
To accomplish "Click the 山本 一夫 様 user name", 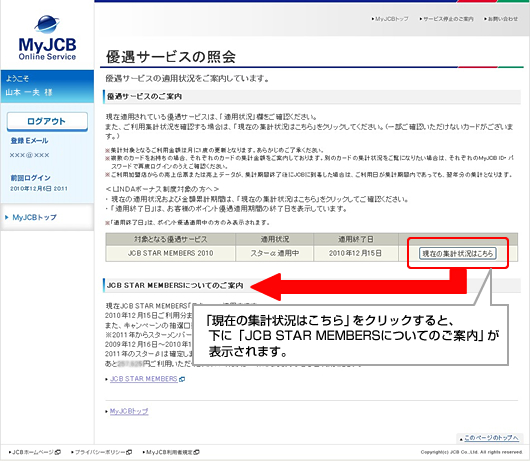I will click(29, 92).
